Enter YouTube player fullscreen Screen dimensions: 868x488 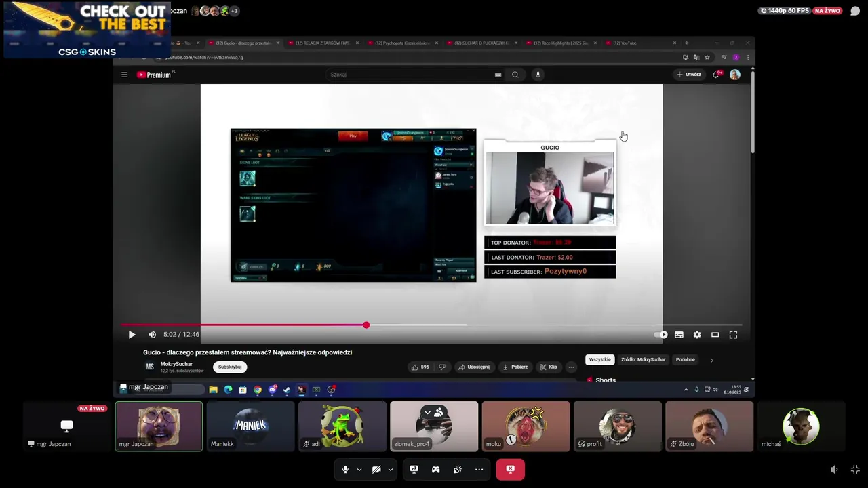tap(733, 335)
